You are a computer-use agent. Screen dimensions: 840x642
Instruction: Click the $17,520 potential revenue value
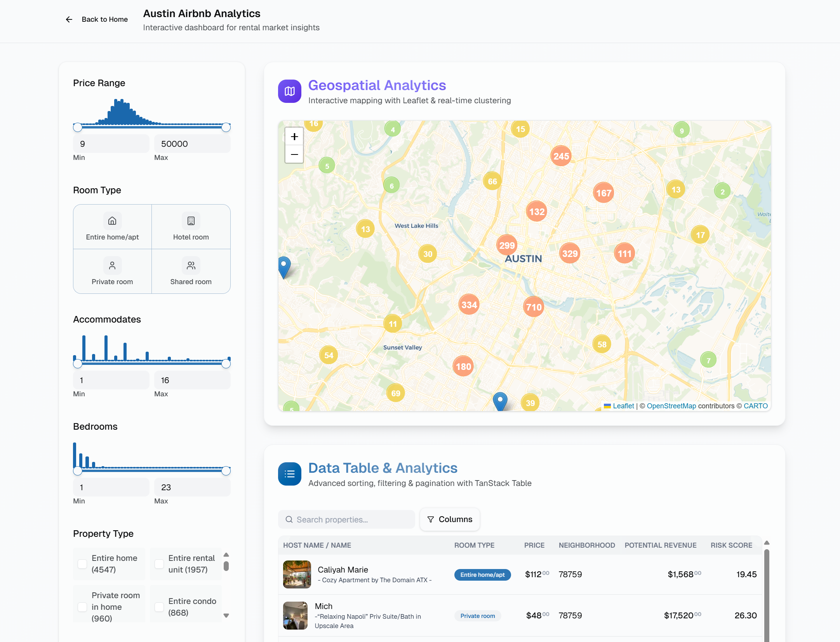pos(682,615)
